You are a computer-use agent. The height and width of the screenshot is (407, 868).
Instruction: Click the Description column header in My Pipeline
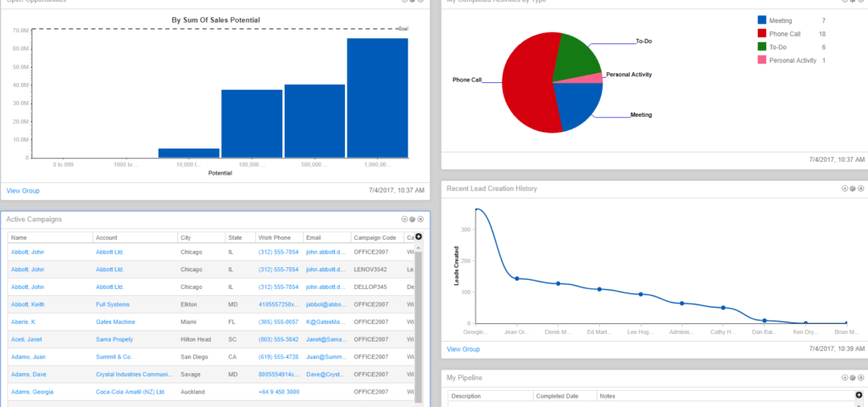click(491, 396)
